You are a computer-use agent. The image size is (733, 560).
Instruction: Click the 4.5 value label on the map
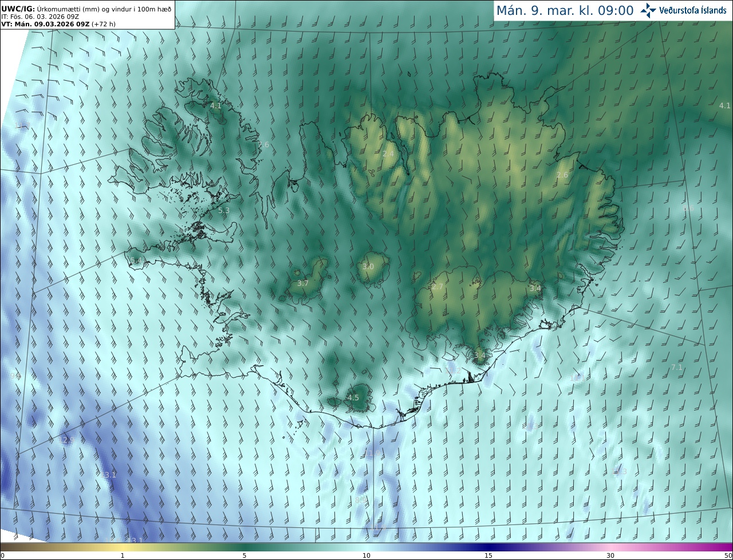point(353,398)
